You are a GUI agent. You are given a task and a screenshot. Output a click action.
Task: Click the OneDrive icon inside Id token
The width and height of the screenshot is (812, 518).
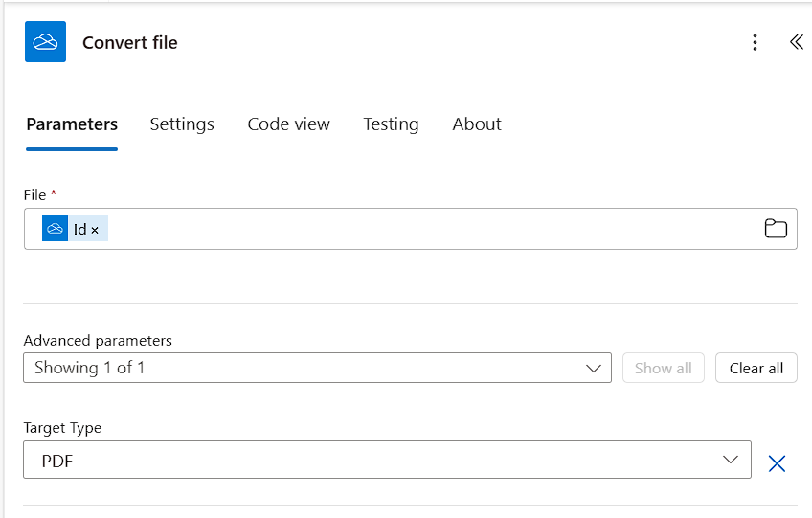tap(56, 229)
